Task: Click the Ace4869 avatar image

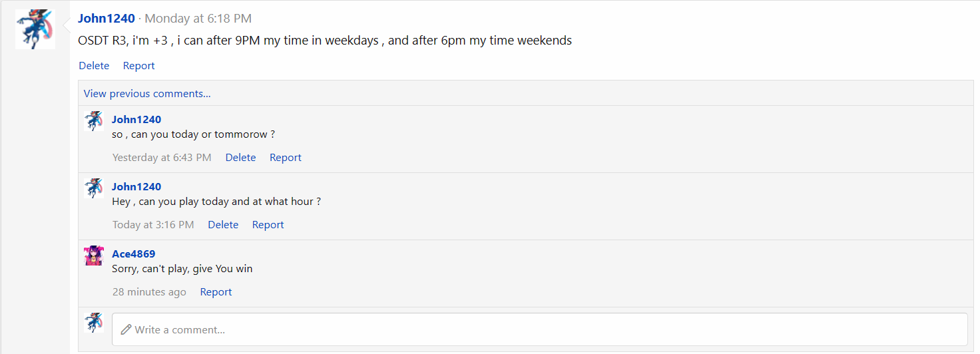Action: click(94, 256)
